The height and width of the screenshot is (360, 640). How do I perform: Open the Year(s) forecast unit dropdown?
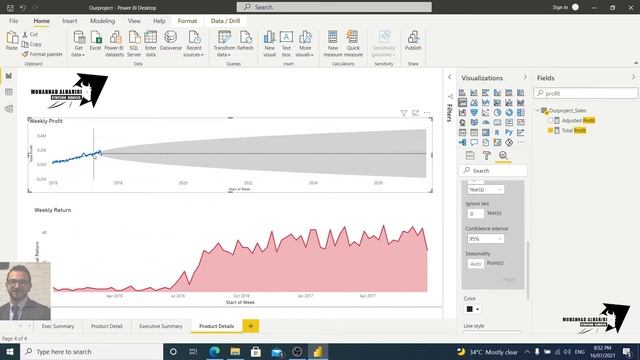486,190
